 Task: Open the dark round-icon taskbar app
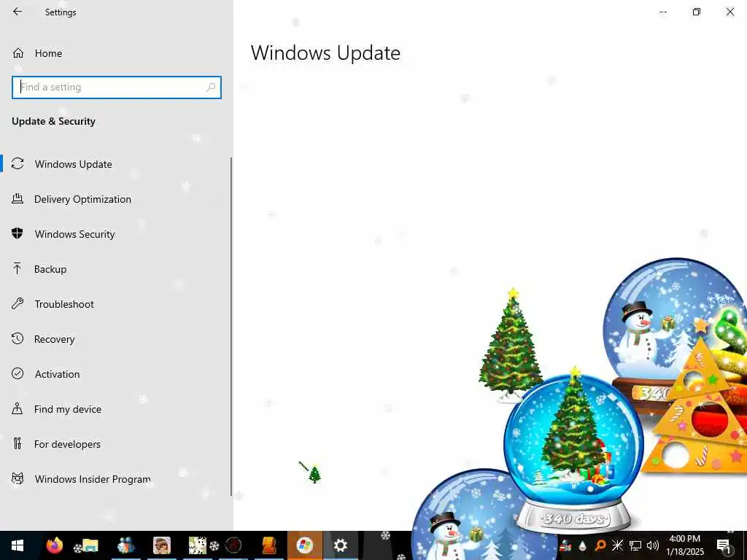click(233, 545)
